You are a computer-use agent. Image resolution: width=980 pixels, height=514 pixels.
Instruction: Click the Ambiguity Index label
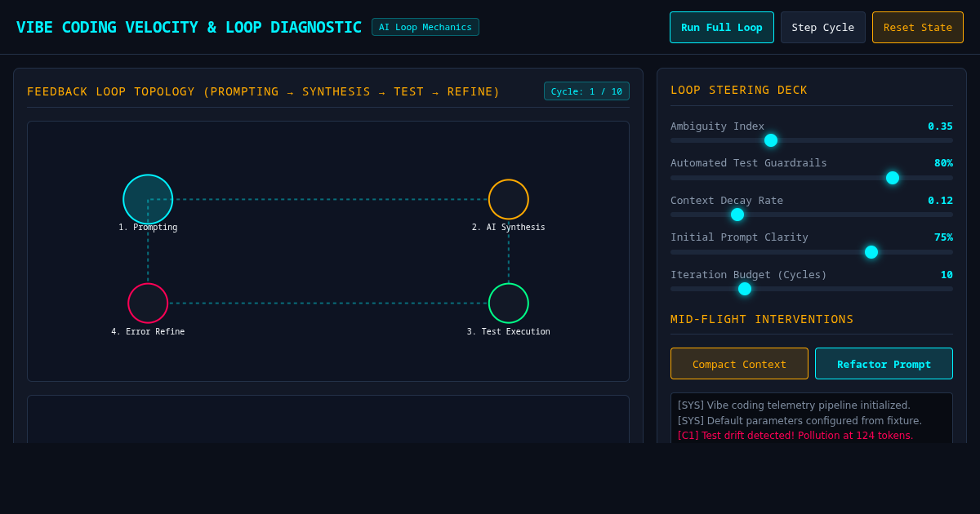(717, 126)
